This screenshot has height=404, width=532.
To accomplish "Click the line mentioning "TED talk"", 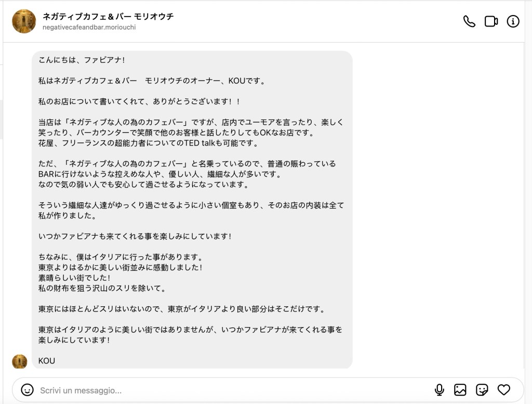I will coord(148,143).
